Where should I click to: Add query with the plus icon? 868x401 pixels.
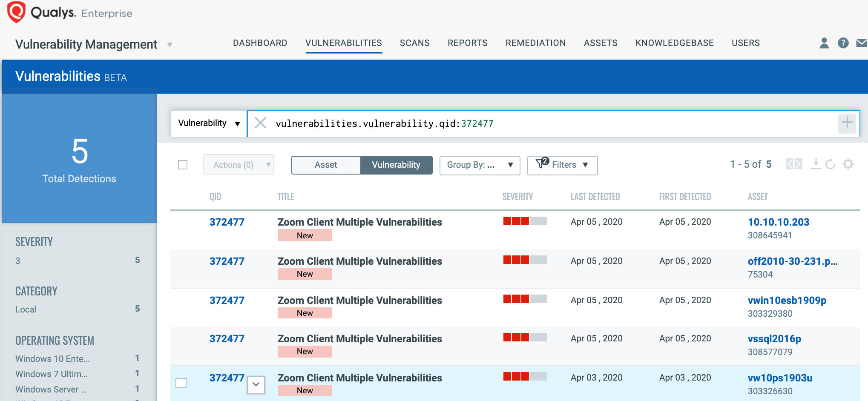point(847,123)
